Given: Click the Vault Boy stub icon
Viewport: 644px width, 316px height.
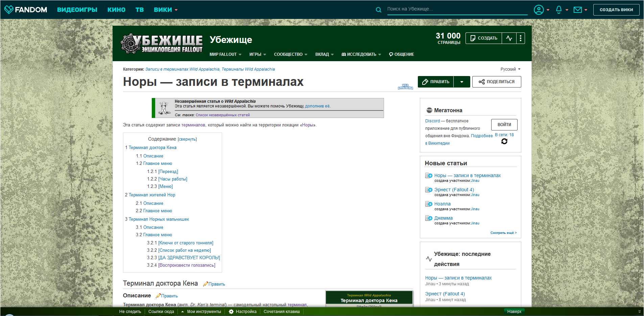Looking at the screenshot, I should [x=164, y=108].
